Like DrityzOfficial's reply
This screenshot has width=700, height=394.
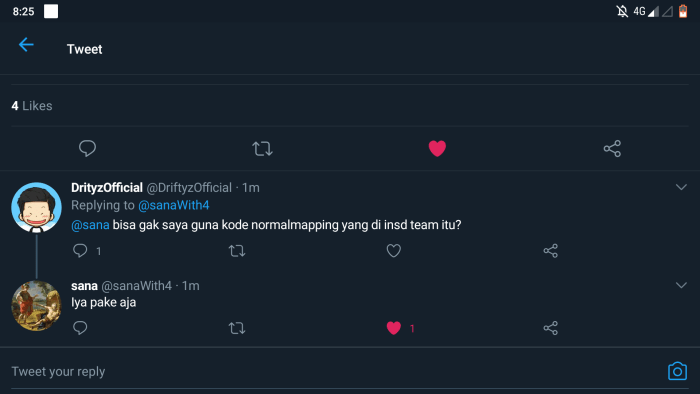pyautogui.click(x=393, y=251)
